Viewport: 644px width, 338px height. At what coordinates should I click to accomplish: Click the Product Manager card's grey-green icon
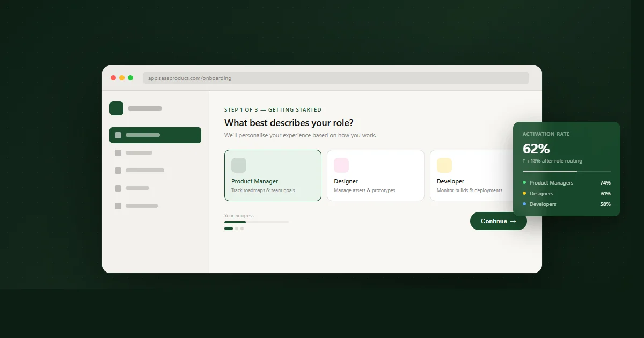(x=239, y=165)
